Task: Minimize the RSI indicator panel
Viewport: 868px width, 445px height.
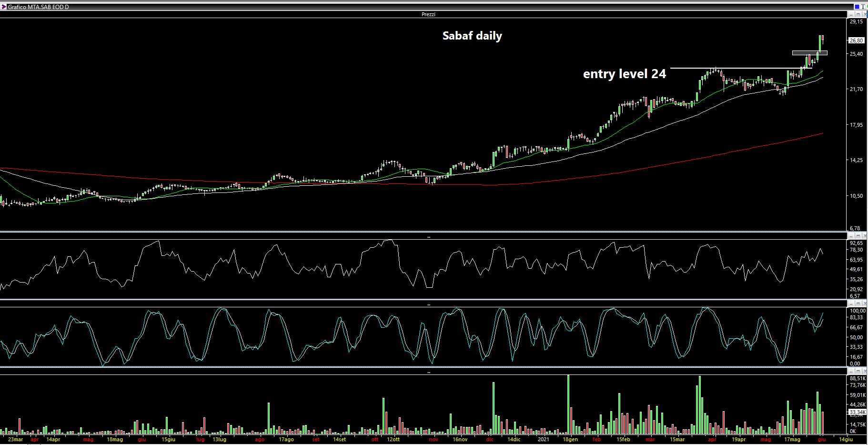Action: click(851, 236)
